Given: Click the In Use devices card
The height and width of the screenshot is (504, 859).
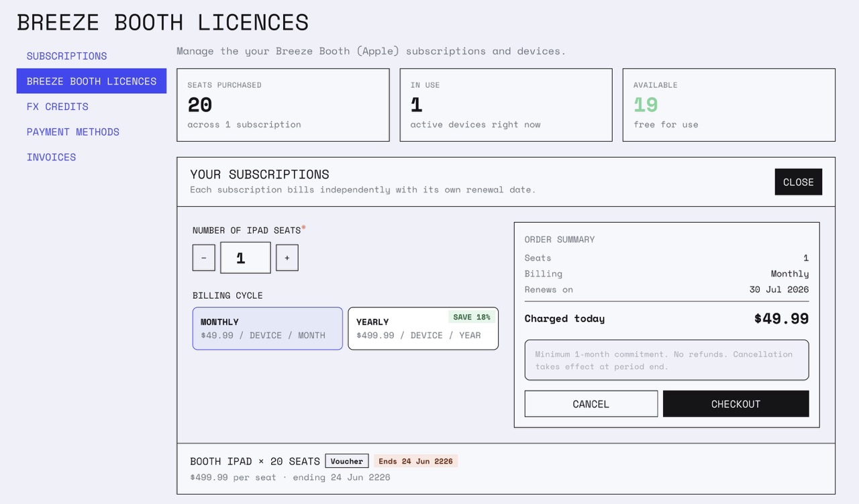Looking at the screenshot, I should coord(505,105).
